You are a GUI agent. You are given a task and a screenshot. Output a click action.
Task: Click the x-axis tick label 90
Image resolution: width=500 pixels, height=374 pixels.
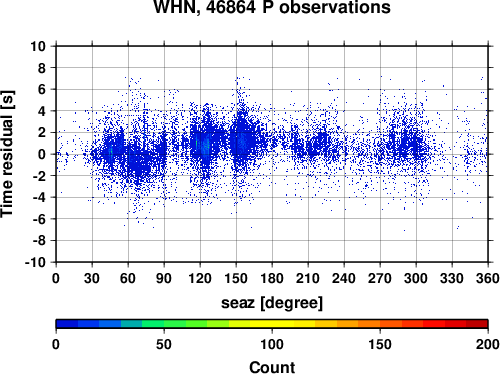164,278
